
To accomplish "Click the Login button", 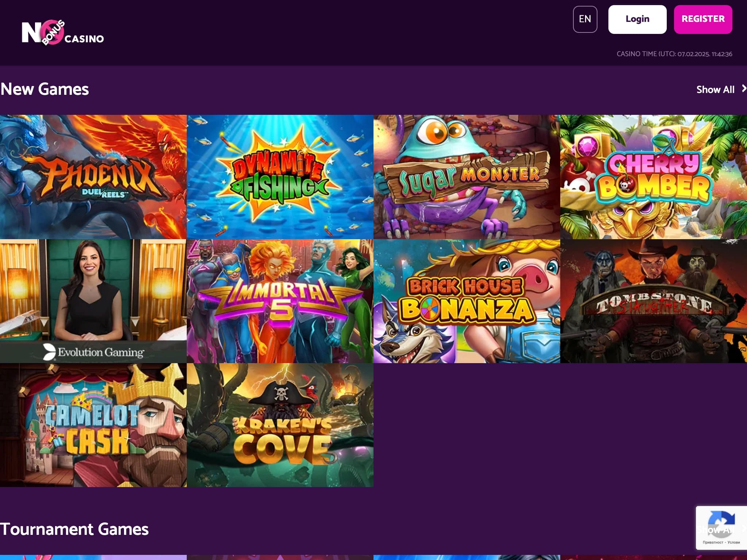I will (x=637, y=19).
